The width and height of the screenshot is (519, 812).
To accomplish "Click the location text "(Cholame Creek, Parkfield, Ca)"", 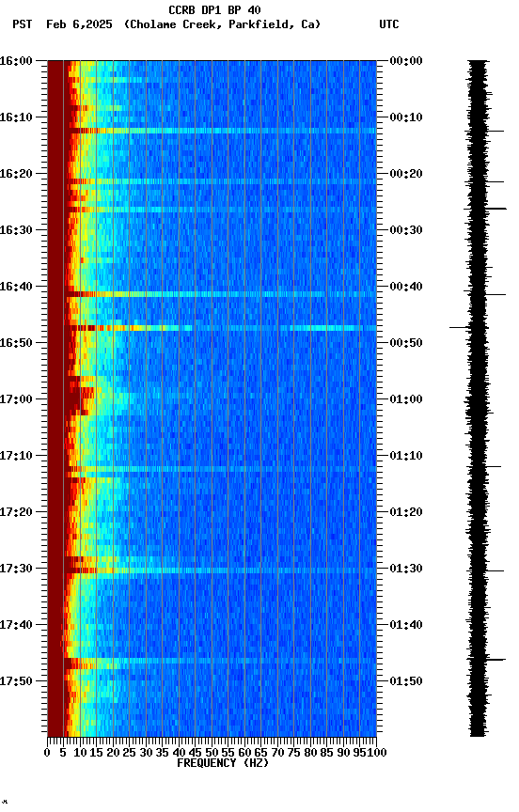I will [x=222, y=24].
